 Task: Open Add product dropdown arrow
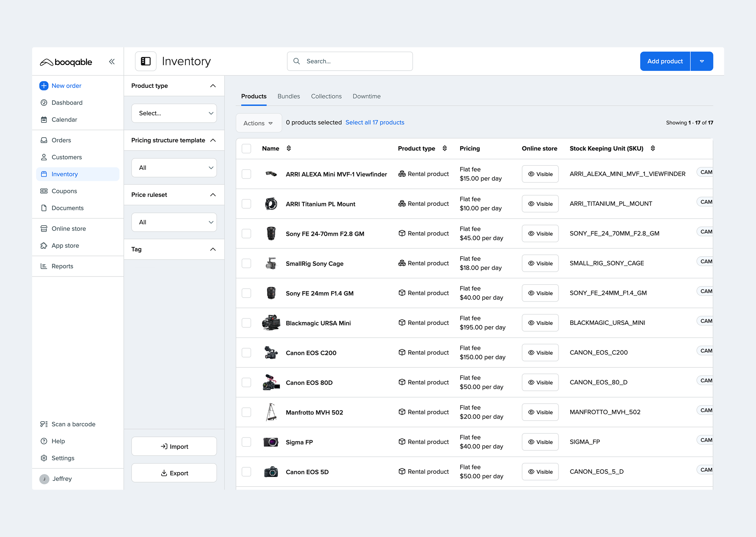702,61
